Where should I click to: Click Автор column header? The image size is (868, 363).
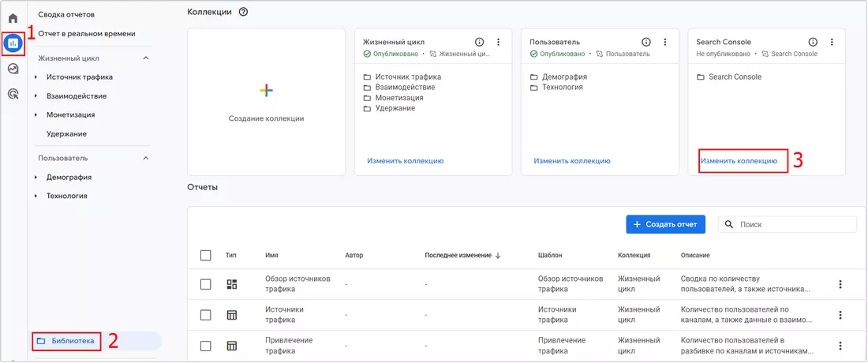[354, 255]
